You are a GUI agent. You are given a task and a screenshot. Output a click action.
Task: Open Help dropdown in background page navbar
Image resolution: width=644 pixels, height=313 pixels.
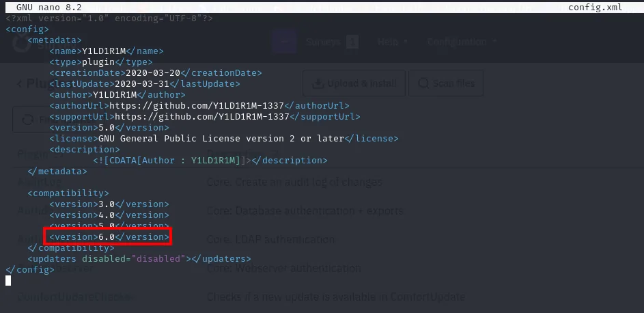tap(393, 42)
